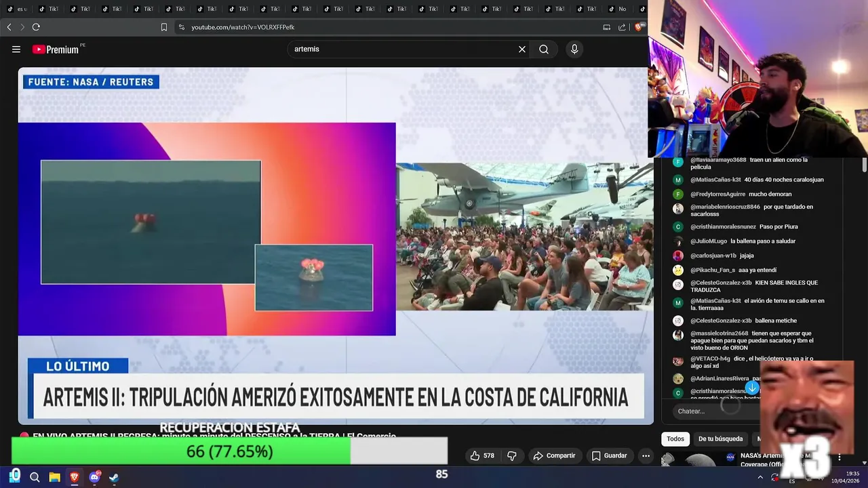Clear the 'artemis' search with the X

tap(522, 49)
